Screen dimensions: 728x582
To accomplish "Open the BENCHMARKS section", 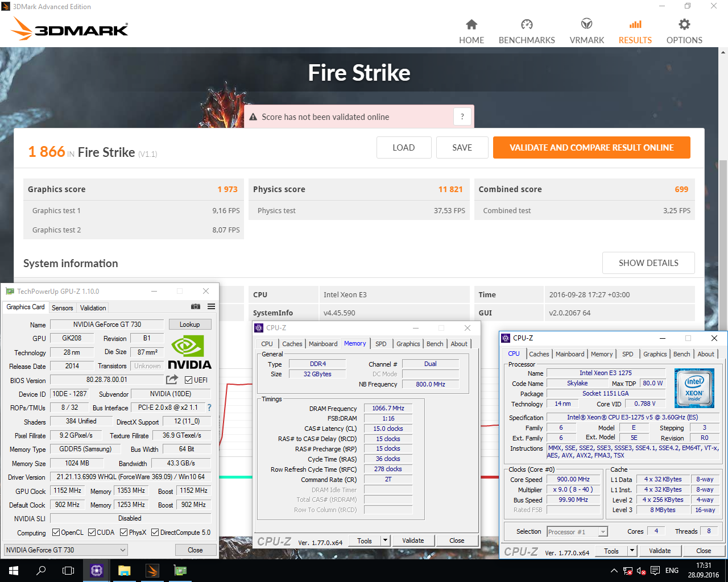I will click(x=527, y=32).
